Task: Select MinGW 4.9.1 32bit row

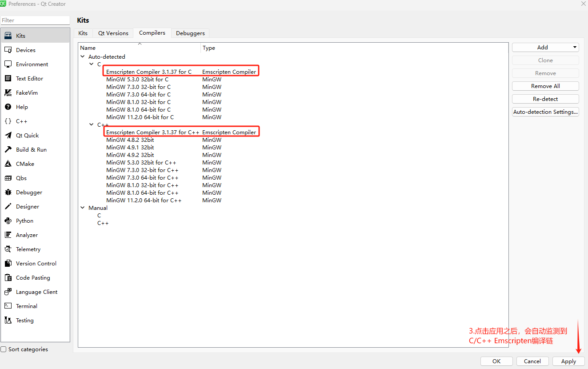Action: click(130, 147)
